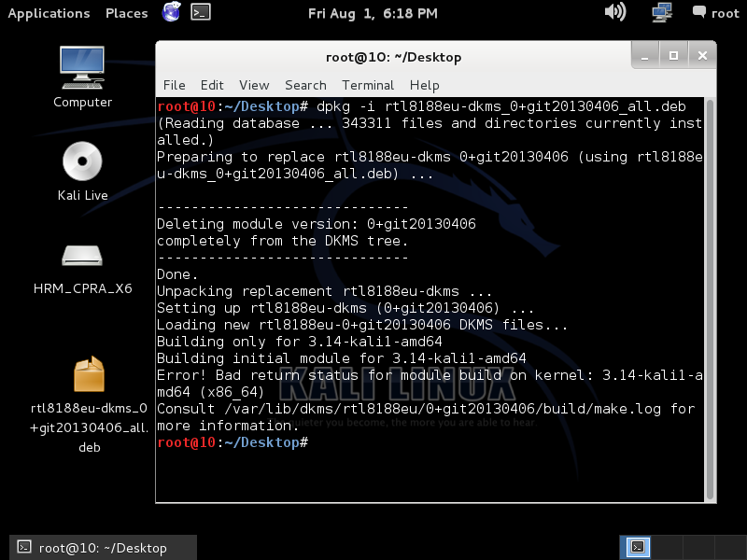Click the terminal icon in the bottom-right tray
Viewport: 747px width, 560px height.
pos(637,547)
